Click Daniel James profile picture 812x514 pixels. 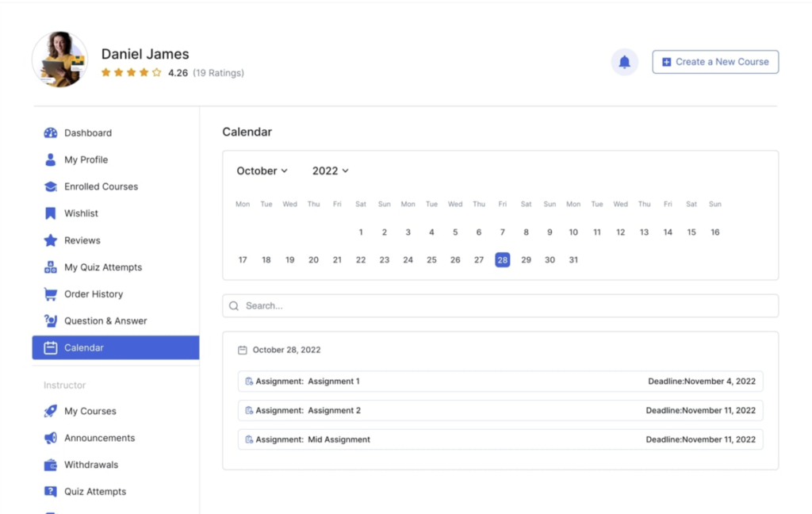pos(59,59)
